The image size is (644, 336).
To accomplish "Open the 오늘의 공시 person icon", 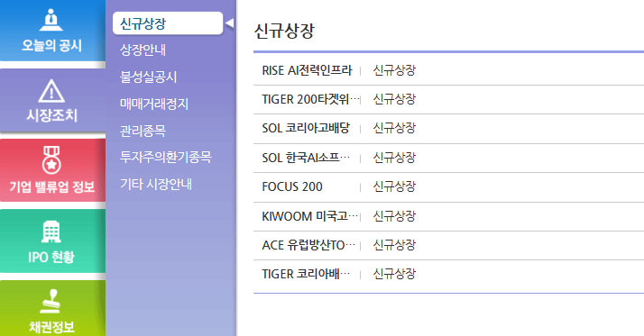I will (x=51, y=20).
